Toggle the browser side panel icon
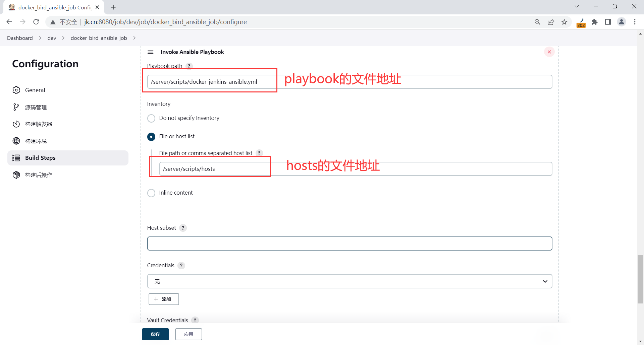This screenshot has height=345, width=644. tap(608, 22)
